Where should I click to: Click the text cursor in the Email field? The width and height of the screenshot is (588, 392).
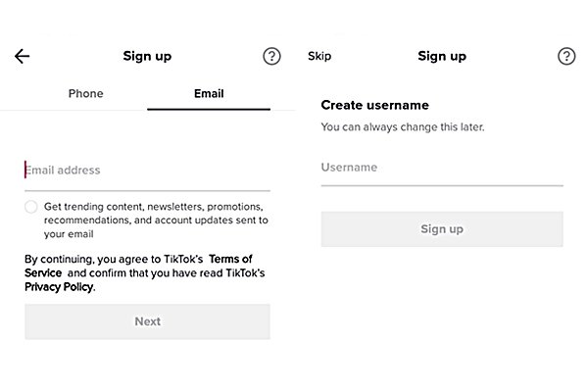pyautogui.click(x=25, y=171)
